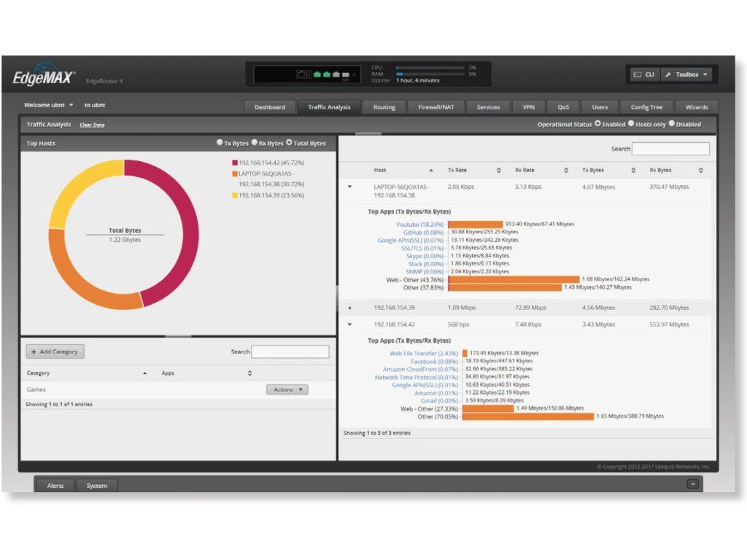
Task: Click the GitHub (0.08%) app link
Action: pyautogui.click(x=423, y=233)
